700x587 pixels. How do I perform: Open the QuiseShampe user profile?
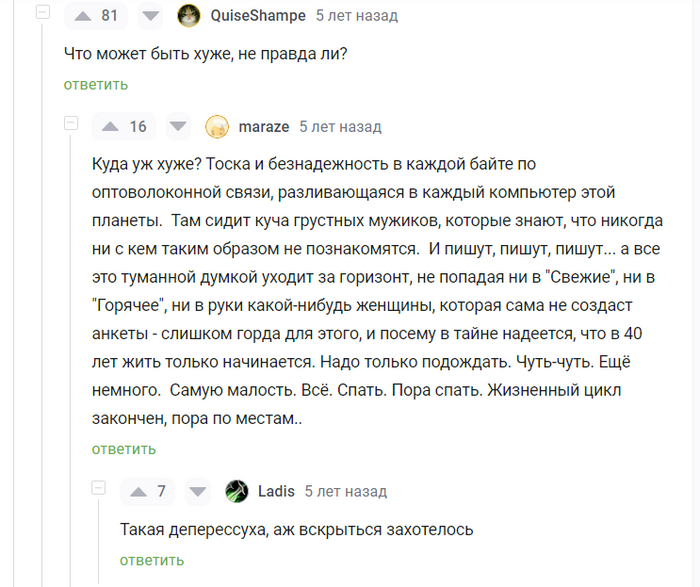[x=258, y=16]
